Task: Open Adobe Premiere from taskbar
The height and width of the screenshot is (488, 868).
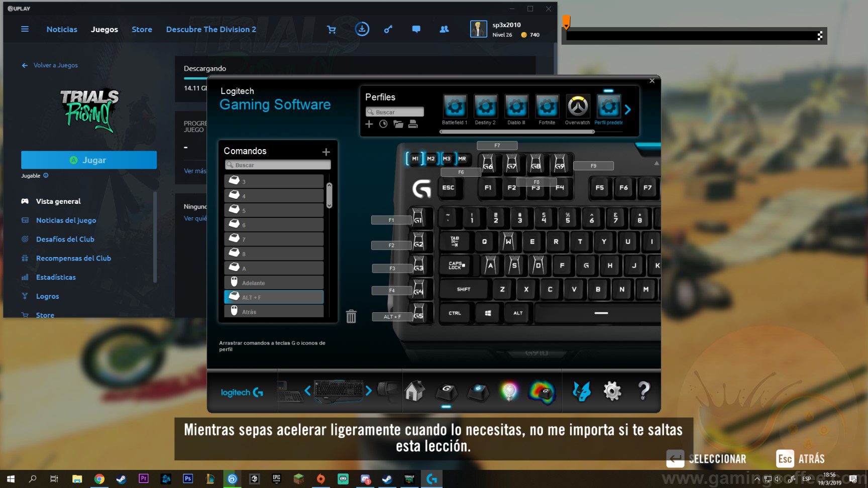Action: (x=144, y=479)
